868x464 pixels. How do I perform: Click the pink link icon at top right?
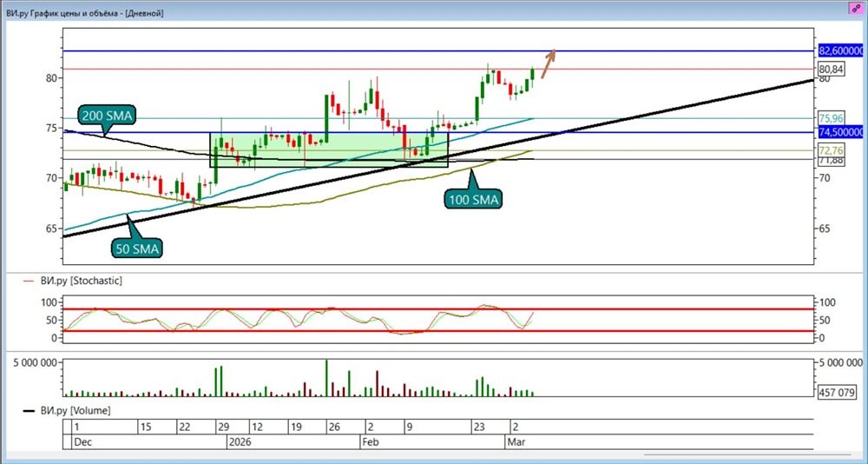coord(856,10)
